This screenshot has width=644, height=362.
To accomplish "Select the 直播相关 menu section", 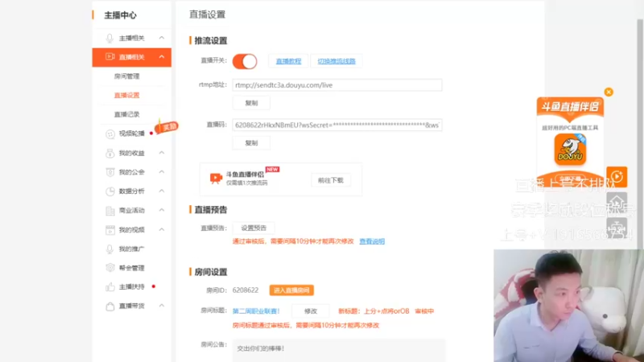I will [132, 57].
